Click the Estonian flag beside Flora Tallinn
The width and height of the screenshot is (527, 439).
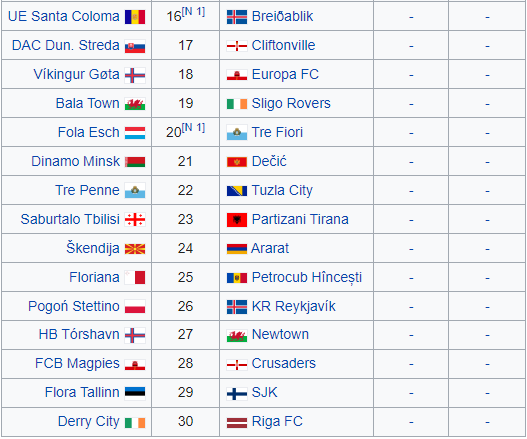[135, 393]
